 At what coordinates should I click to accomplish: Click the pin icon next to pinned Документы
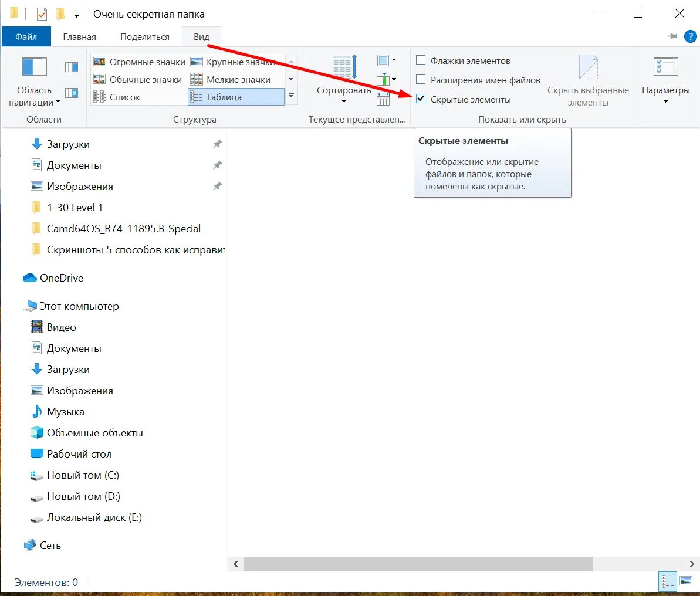tap(217, 165)
